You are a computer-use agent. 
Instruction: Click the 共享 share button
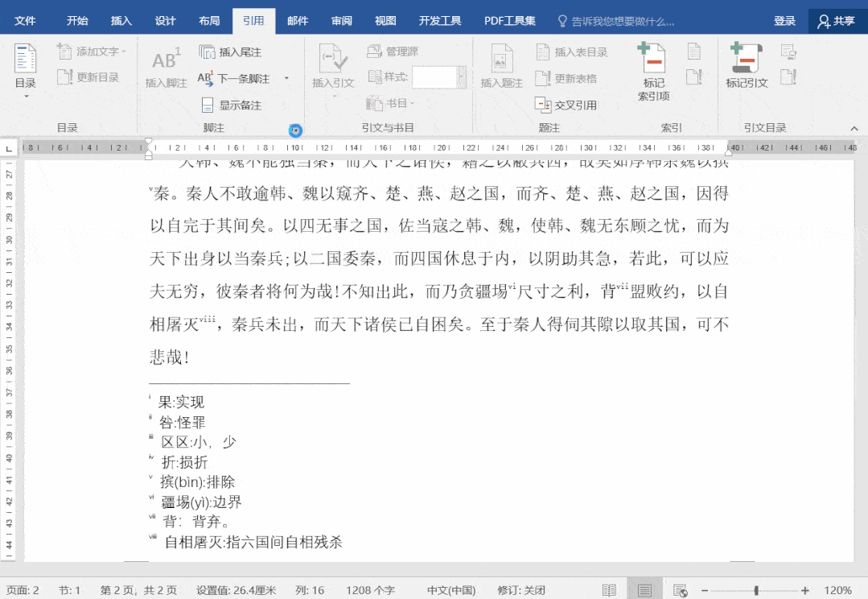click(x=837, y=21)
